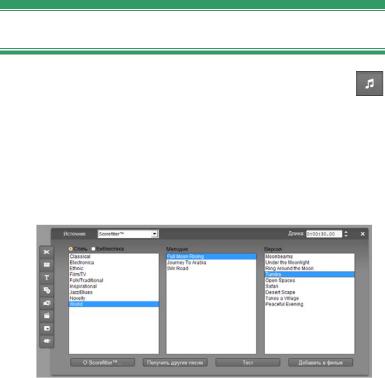Open the scissors clip properties tool
Image resolution: width=385 pixels, height=378 pixels.
point(47,252)
